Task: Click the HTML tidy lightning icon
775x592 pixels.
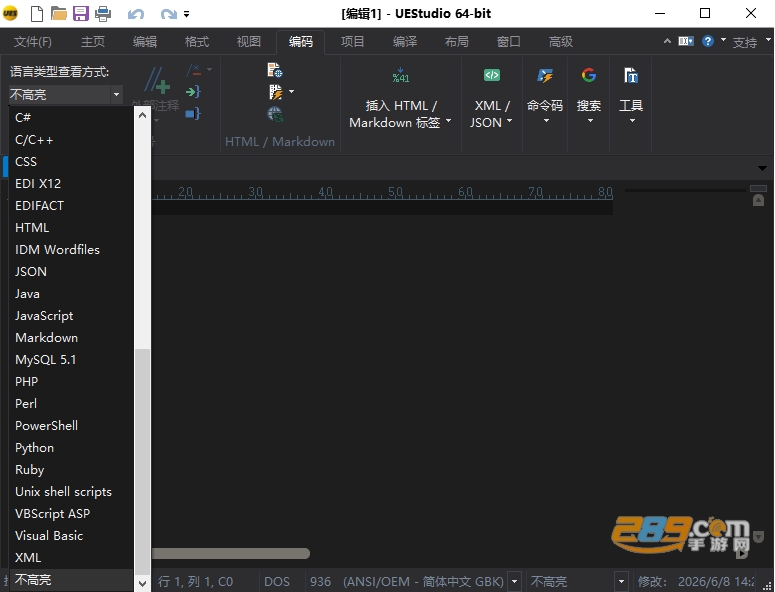Action: pos(276,92)
